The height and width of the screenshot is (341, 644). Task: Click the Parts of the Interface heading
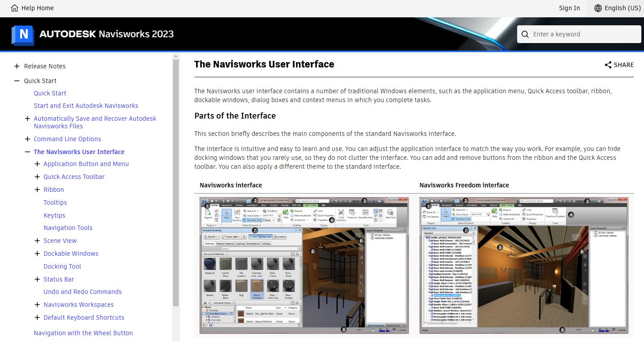(x=235, y=116)
